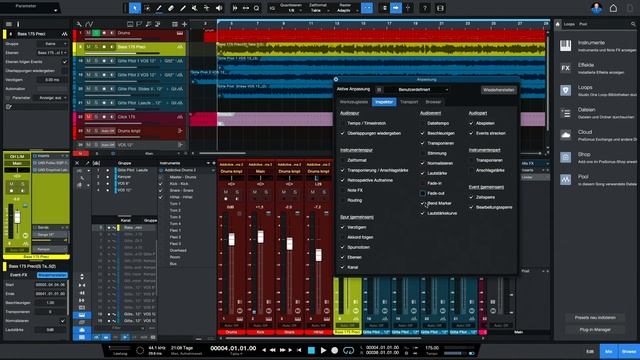Click the transport Stop button
This screenshot has height=360, width=640.
click(311, 350)
